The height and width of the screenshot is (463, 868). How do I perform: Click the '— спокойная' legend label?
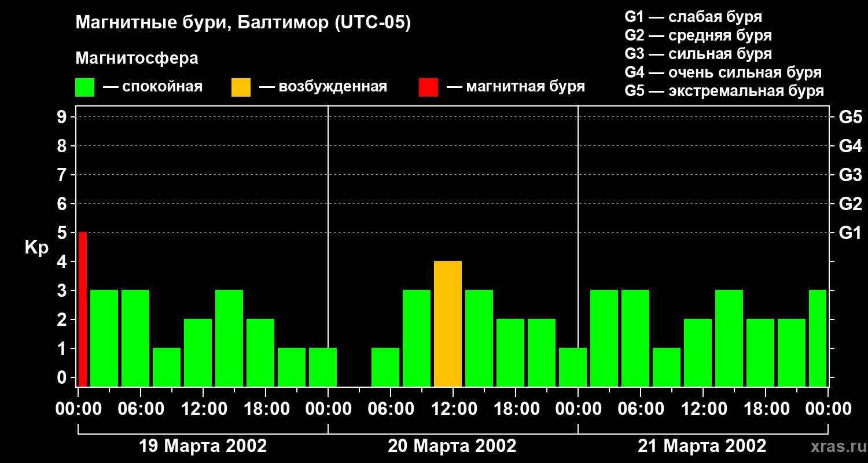point(153,87)
